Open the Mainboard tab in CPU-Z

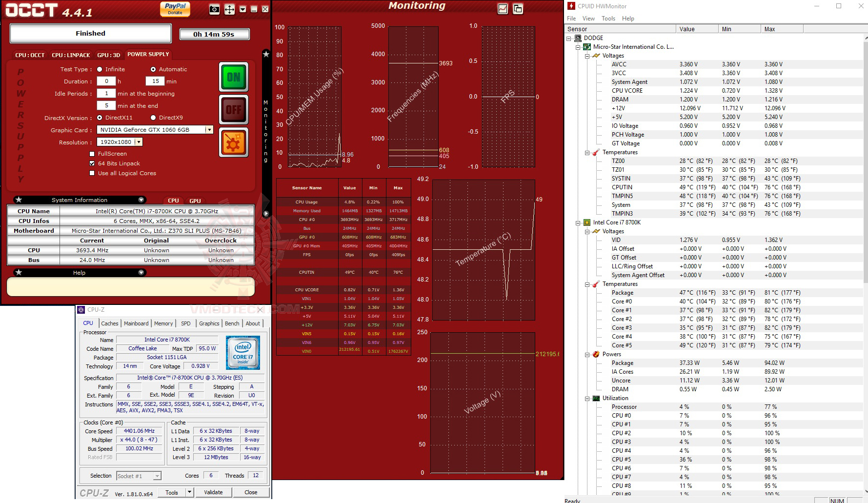(x=136, y=323)
